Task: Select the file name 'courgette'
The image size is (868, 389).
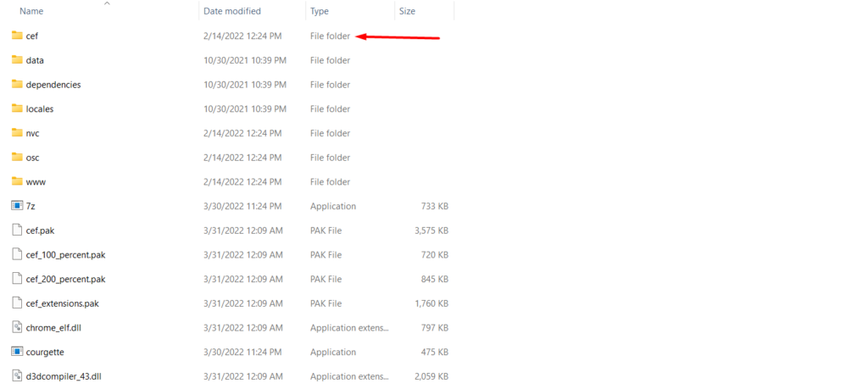Action: tap(45, 352)
